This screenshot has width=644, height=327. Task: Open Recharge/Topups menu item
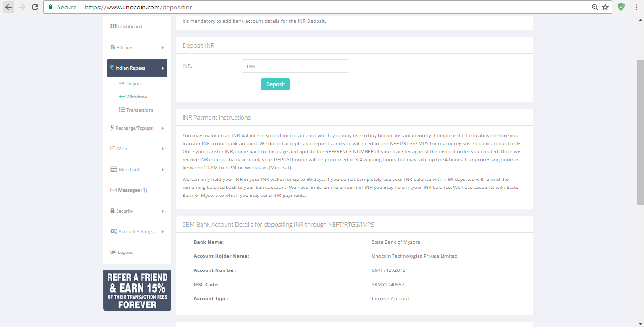pyautogui.click(x=137, y=128)
